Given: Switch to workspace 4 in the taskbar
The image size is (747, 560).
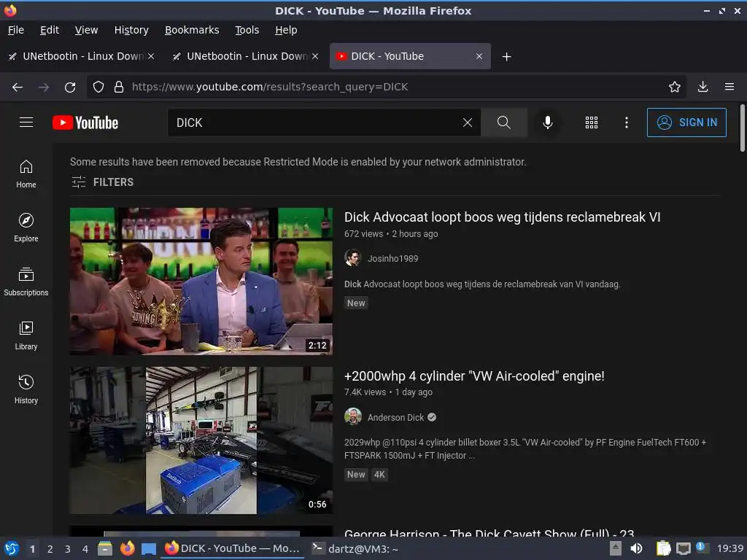Looking at the screenshot, I should pyautogui.click(x=85, y=549).
